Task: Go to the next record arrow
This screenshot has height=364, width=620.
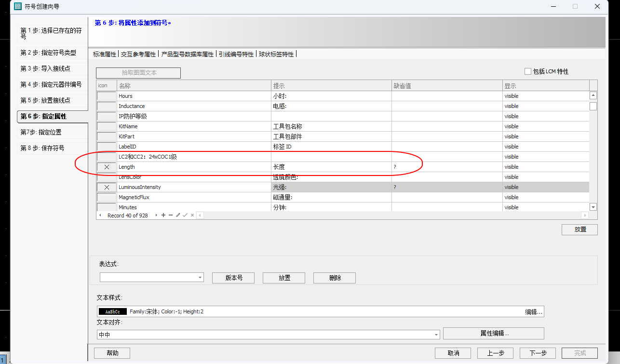Action: click(156, 216)
